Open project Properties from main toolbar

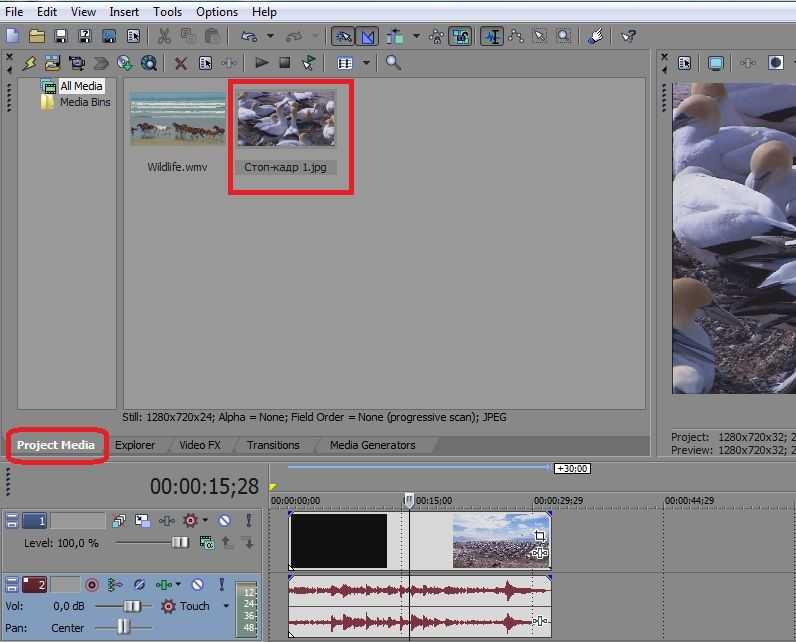[x=134, y=36]
